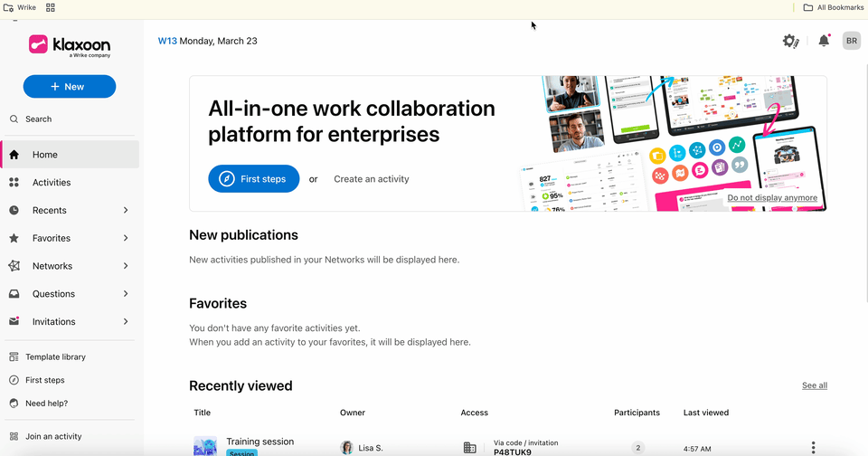This screenshot has width=868, height=456.
Task: Click the First steps banner button
Action: tap(253, 179)
